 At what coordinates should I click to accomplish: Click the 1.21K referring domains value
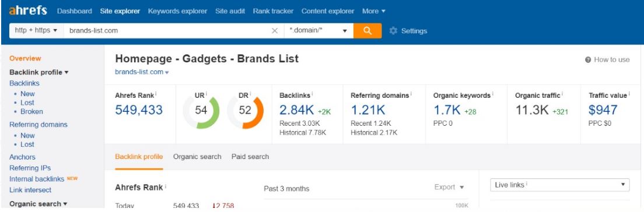pyautogui.click(x=368, y=110)
